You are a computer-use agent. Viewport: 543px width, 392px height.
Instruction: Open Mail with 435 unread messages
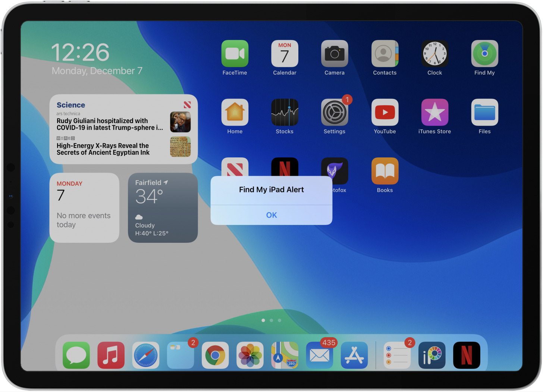click(319, 355)
